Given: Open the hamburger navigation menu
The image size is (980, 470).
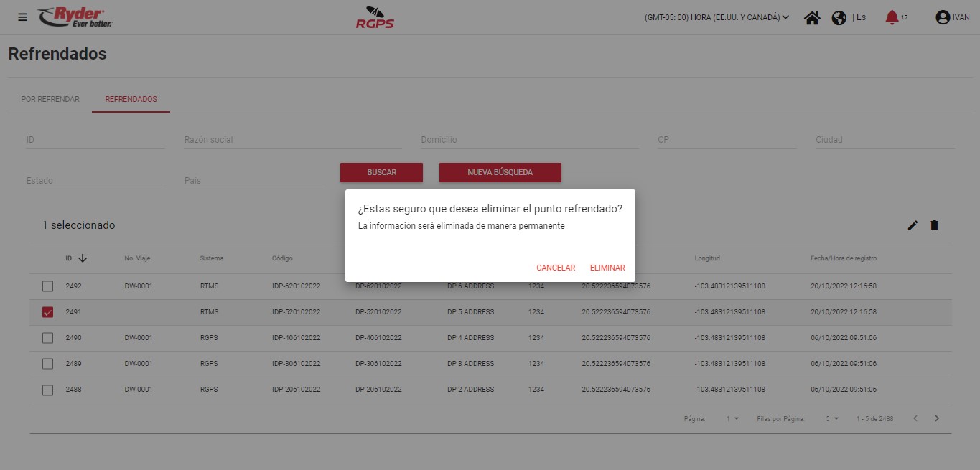Looking at the screenshot, I should tap(22, 17).
